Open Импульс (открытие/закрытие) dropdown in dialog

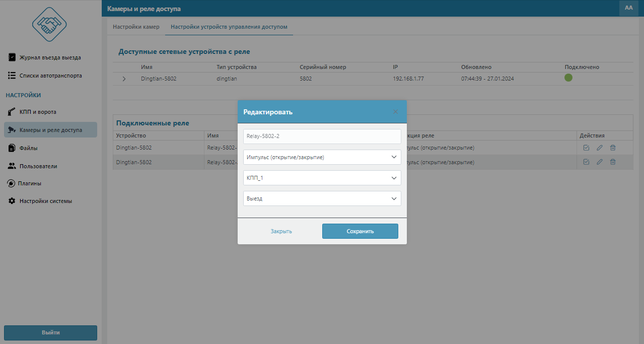322,157
